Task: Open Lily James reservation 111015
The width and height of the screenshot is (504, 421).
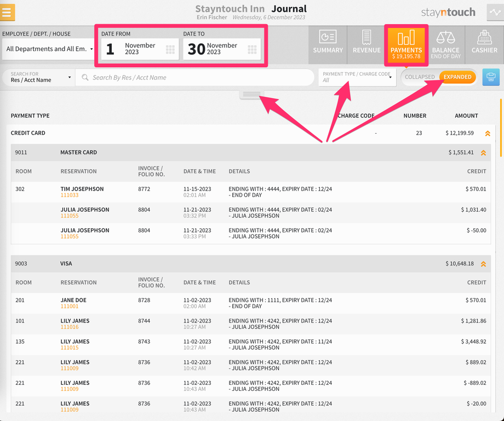Action: [70, 348]
